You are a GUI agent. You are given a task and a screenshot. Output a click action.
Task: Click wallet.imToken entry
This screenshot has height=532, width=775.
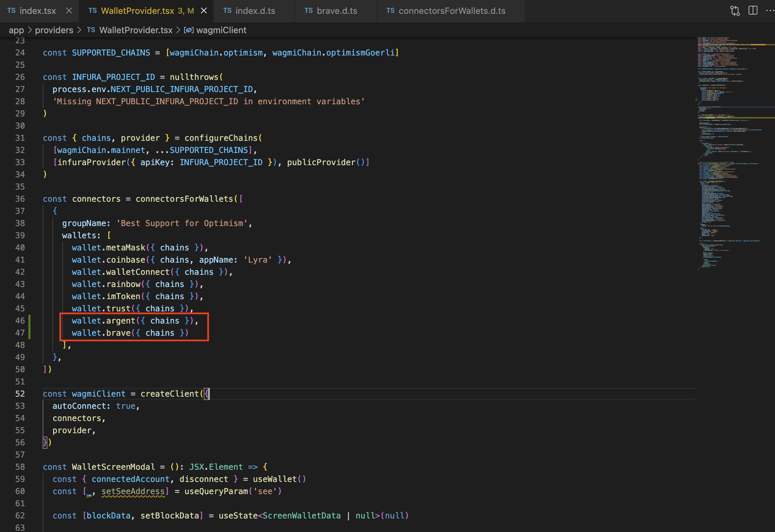pyautogui.click(x=137, y=296)
